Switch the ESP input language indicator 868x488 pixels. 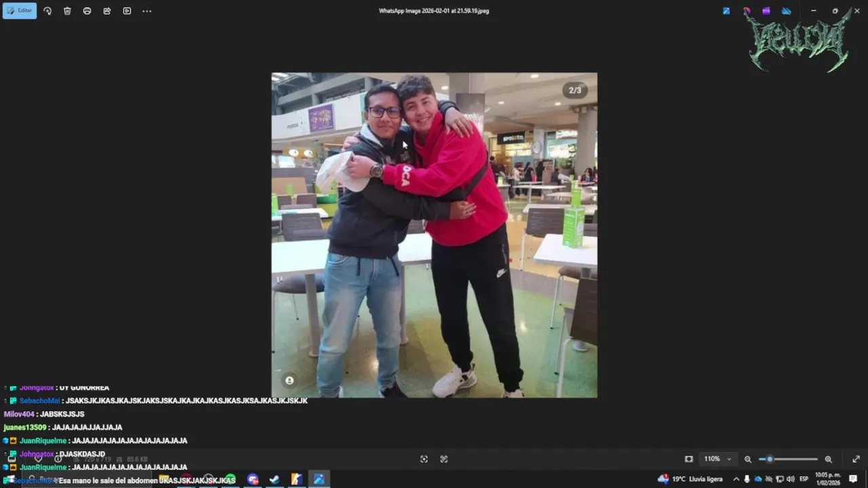(804, 479)
